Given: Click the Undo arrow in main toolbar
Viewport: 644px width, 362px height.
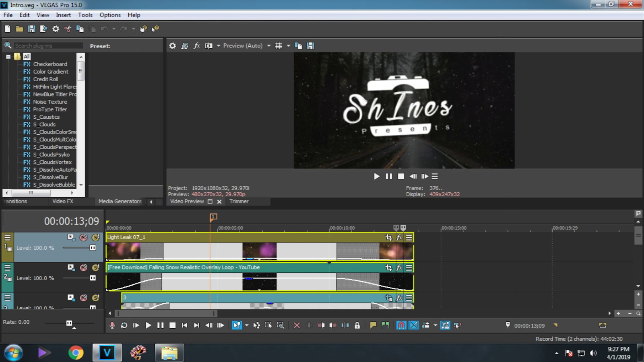Looking at the screenshot, I should 104,29.
